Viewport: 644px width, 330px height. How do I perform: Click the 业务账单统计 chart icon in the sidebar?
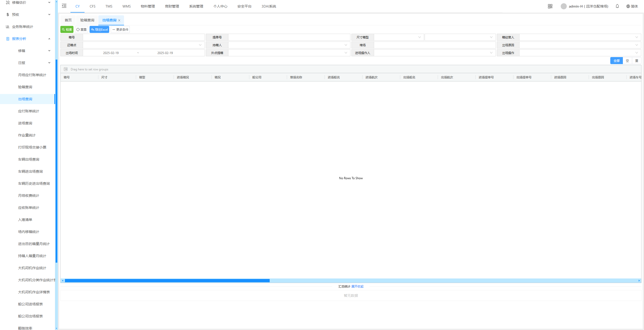pyautogui.click(x=8, y=27)
